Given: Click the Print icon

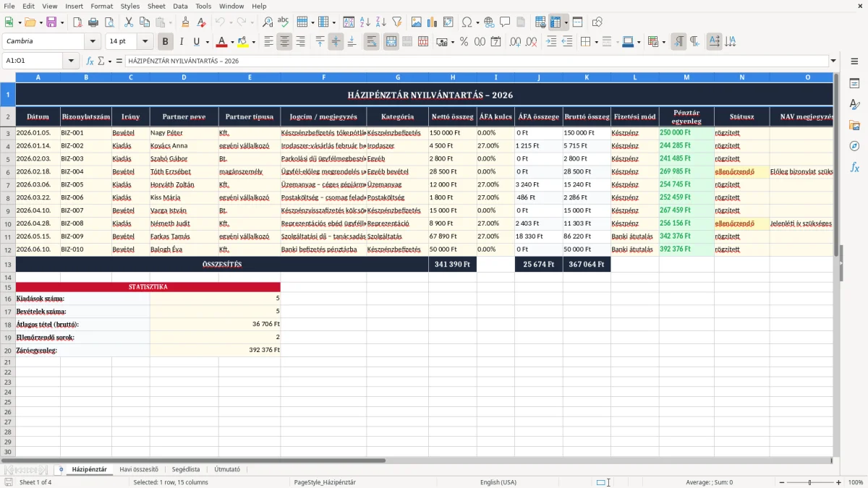Looking at the screenshot, I should click(x=93, y=22).
